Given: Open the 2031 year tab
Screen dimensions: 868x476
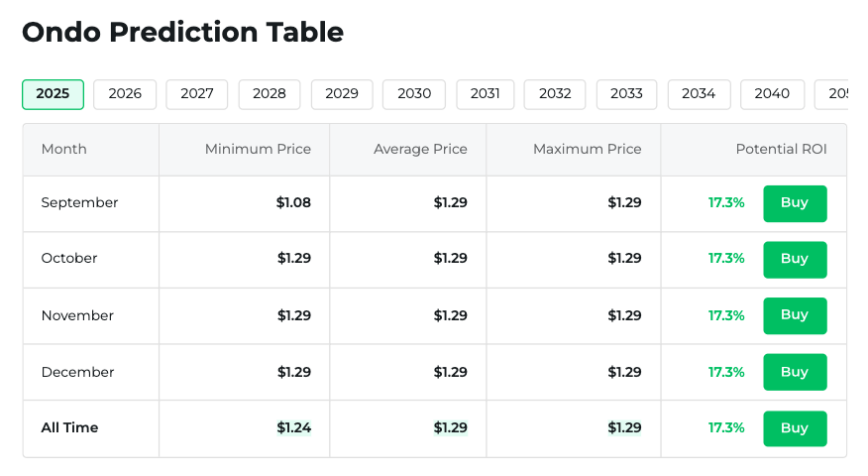Looking at the screenshot, I should (486, 94).
